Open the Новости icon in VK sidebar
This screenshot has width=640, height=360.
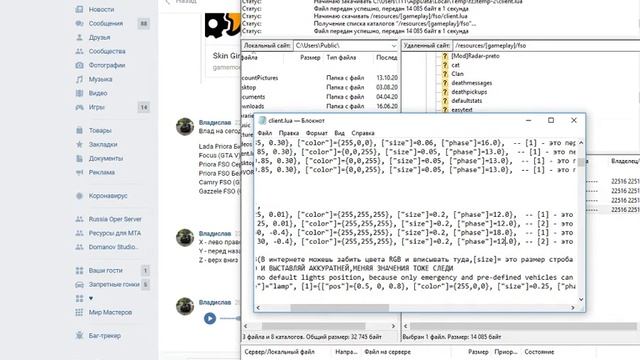click(x=80, y=9)
